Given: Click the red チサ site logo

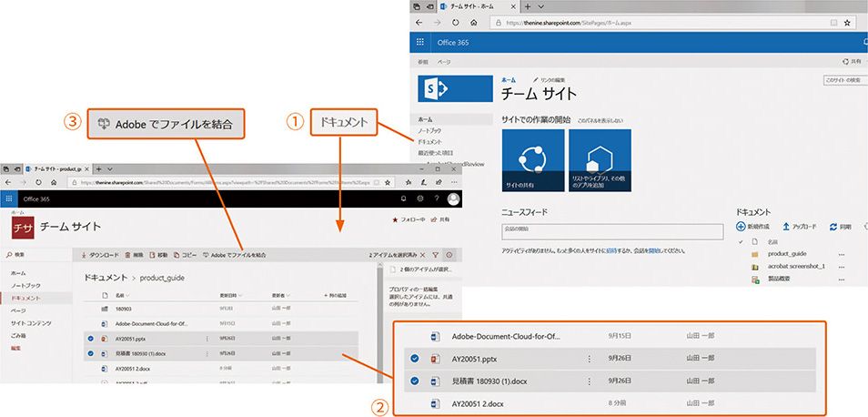Looking at the screenshot, I should (x=23, y=227).
